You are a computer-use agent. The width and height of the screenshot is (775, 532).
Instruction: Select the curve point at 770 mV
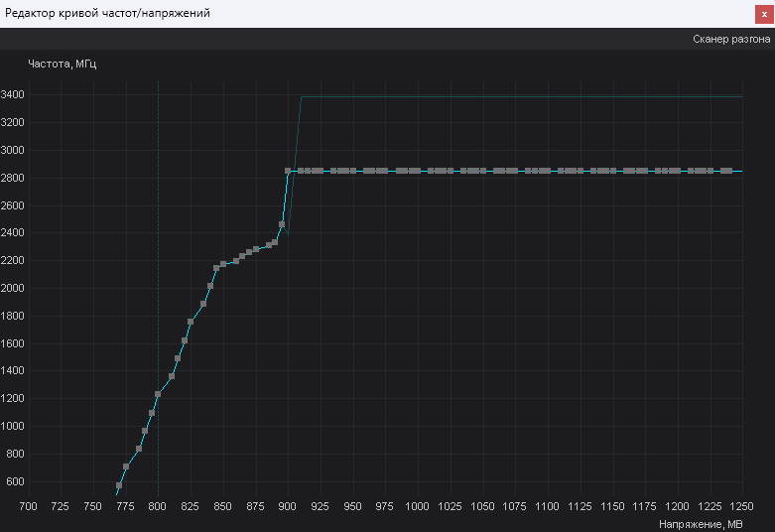(119, 485)
